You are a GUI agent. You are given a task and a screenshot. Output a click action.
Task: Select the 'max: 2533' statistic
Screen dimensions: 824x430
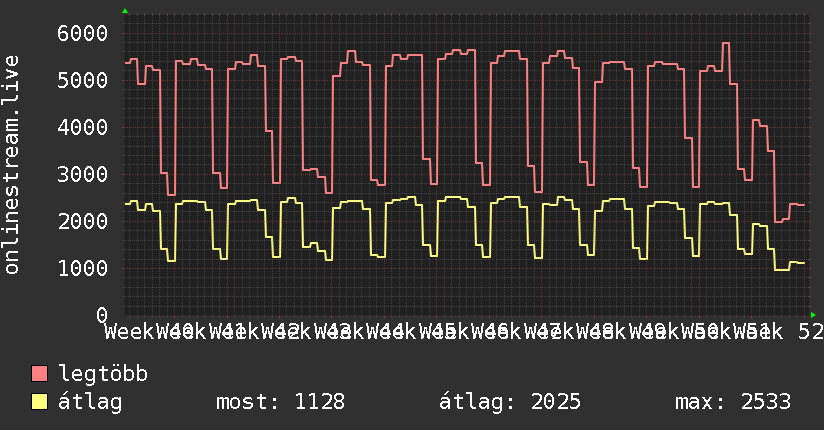pos(733,402)
